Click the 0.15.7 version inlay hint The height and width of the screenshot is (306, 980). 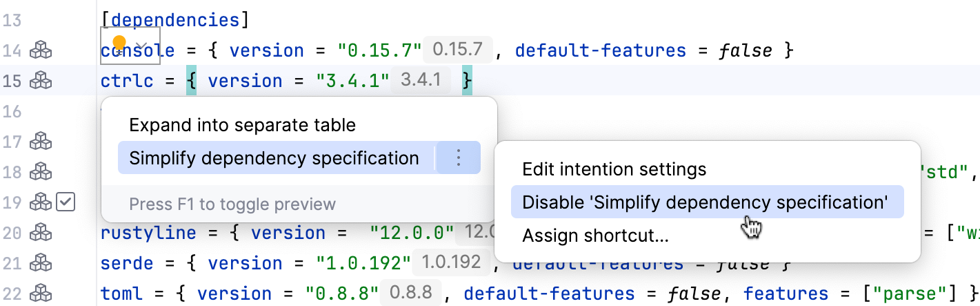tap(458, 50)
